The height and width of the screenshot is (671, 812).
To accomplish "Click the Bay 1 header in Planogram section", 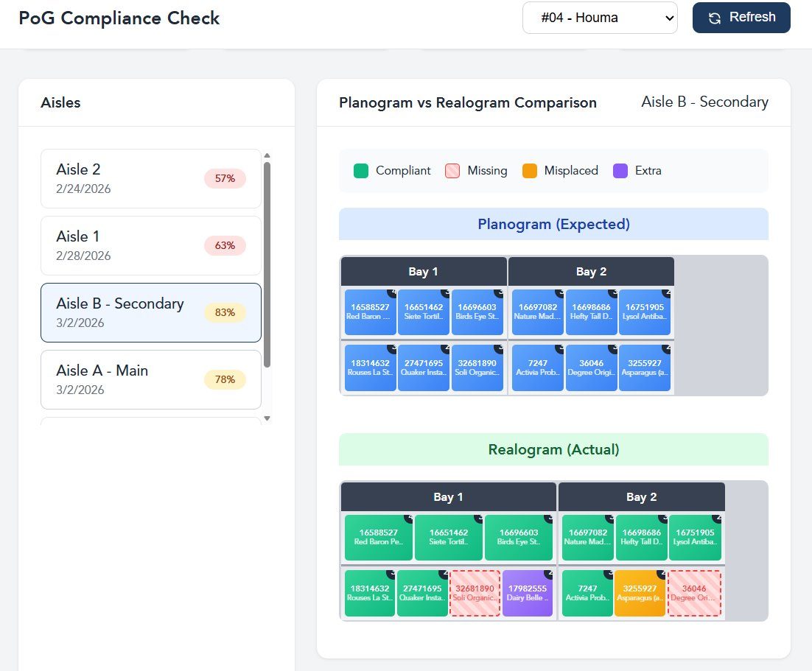I will click(423, 271).
